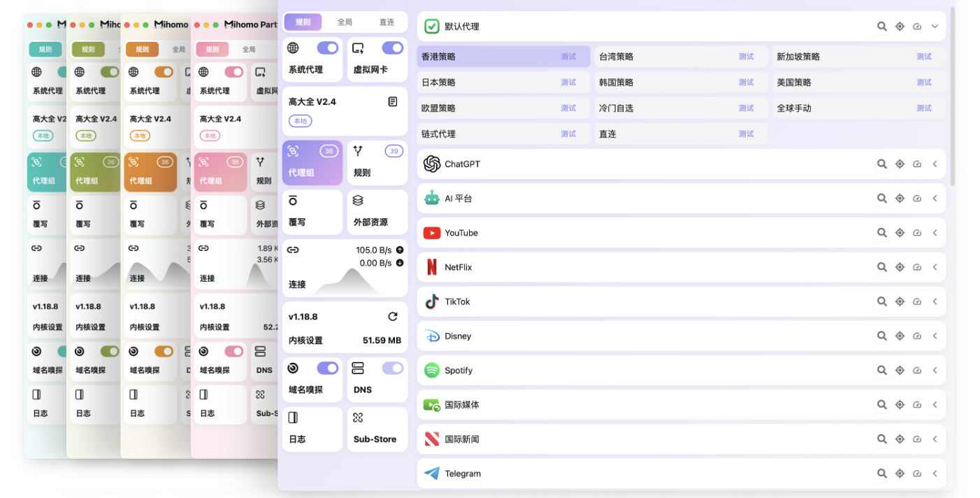Click the core restart refresh icon

[393, 317]
